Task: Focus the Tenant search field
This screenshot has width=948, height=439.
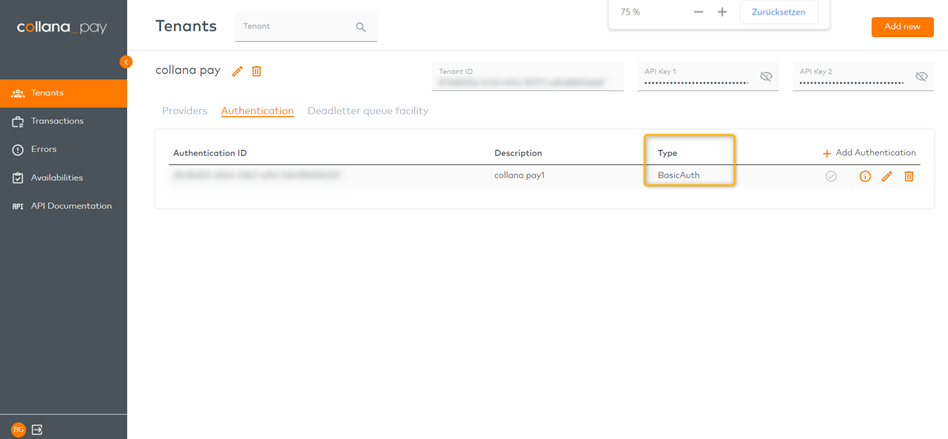Action: coord(306,27)
